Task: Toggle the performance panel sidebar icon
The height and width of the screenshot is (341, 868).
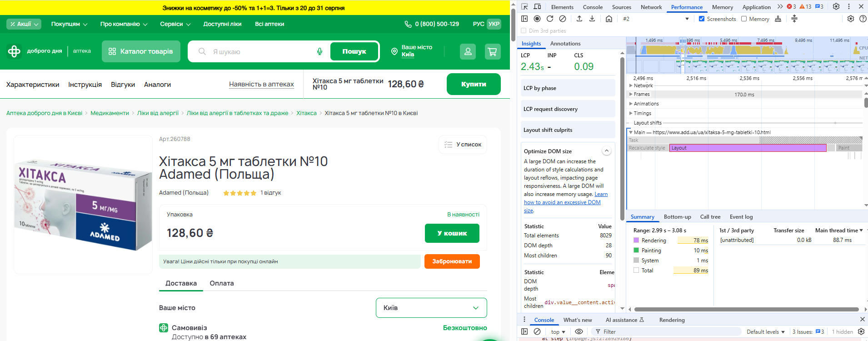Action: [524, 19]
